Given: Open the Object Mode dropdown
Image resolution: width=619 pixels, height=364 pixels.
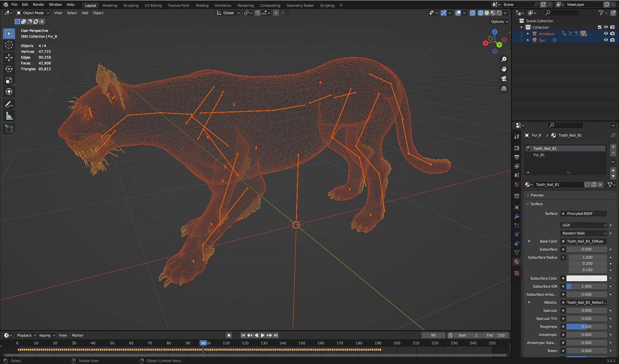Looking at the screenshot, I should pyautogui.click(x=33, y=13).
